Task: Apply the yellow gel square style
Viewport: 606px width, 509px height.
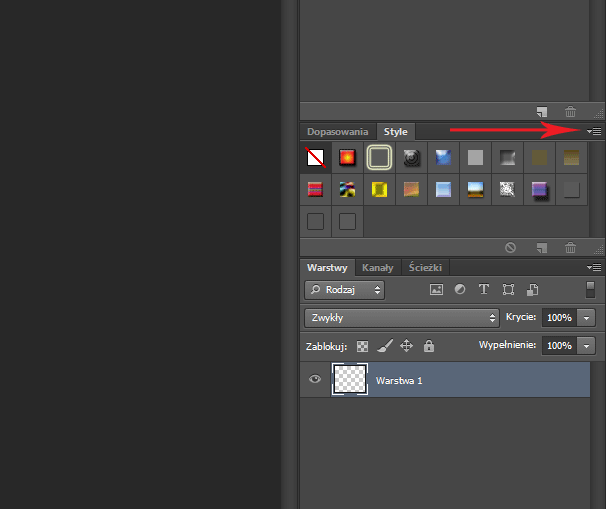Action: 379,189
